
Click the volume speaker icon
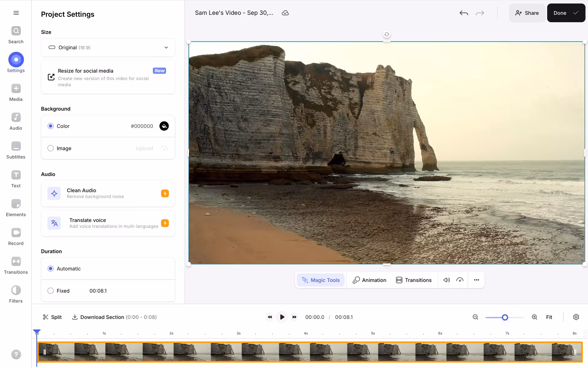447,280
